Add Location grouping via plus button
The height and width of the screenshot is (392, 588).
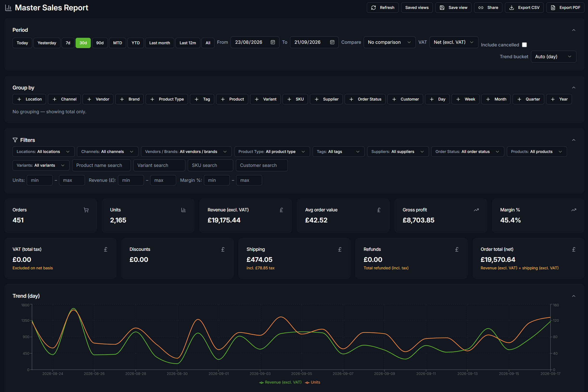pyautogui.click(x=29, y=99)
